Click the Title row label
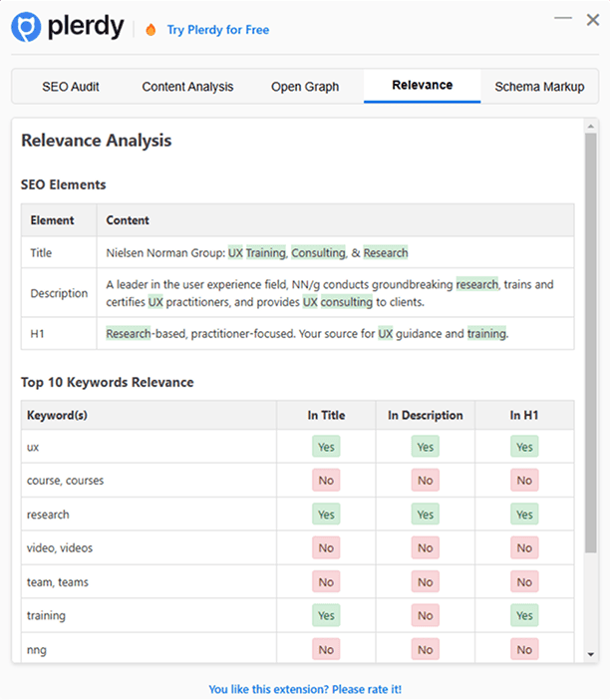 coord(41,252)
